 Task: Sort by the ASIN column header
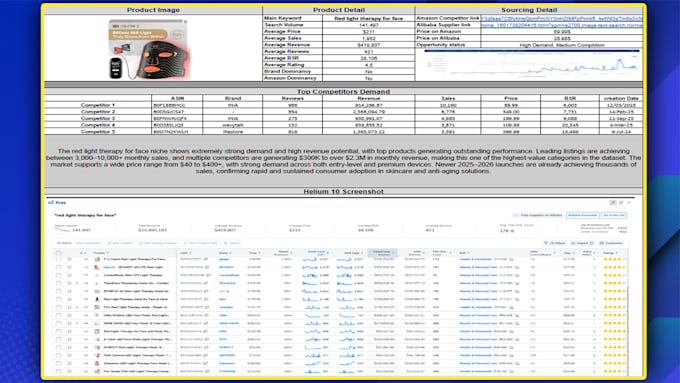coord(185,253)
